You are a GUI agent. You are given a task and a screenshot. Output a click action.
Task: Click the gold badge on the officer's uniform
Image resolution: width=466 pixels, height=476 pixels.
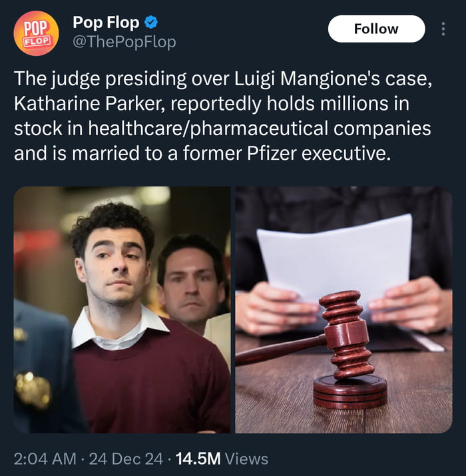(33, 389)
